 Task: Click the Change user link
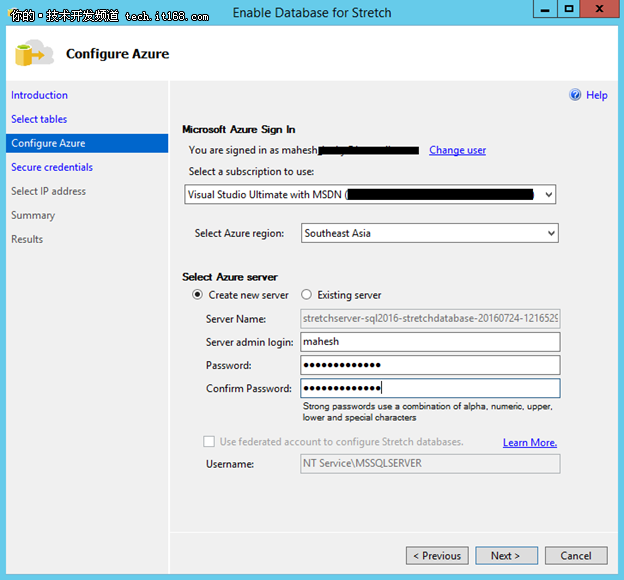[457, 150]
